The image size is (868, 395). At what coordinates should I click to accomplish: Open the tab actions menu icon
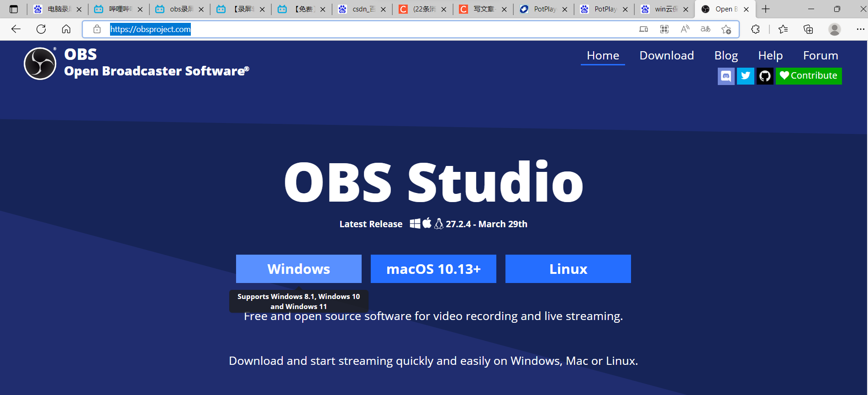[14, 9]
